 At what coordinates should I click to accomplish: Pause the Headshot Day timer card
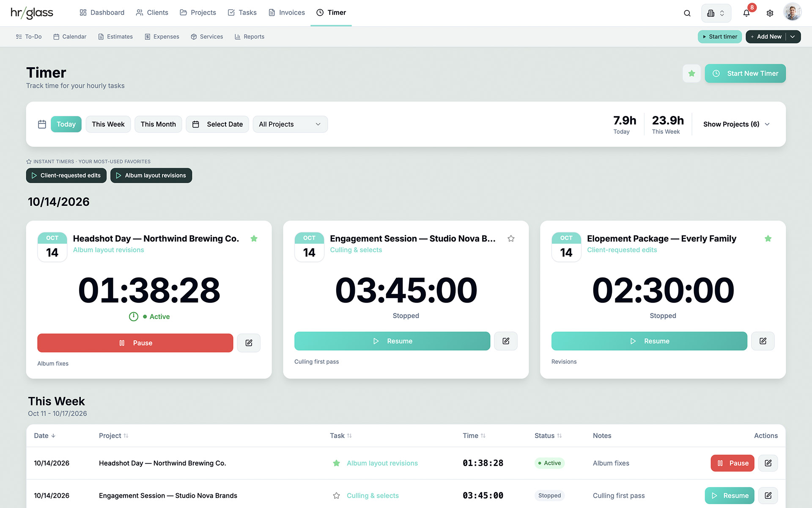point(135,343)
